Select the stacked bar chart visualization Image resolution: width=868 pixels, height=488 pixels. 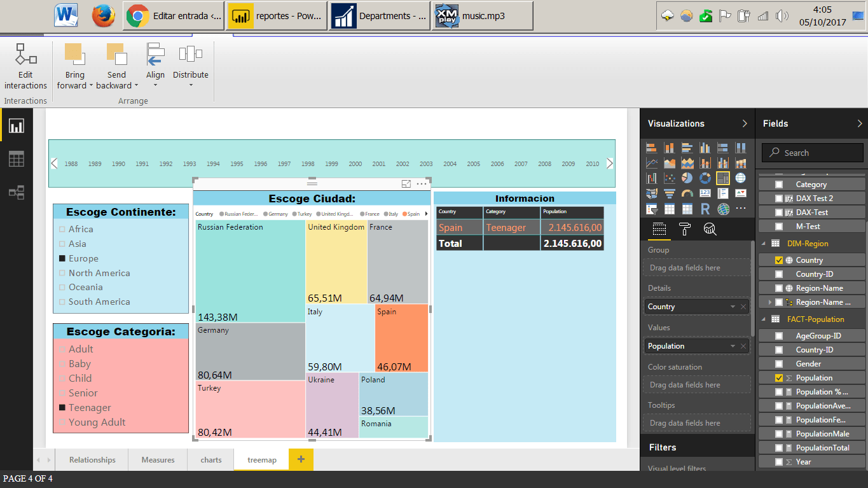(x=652, y=148)
